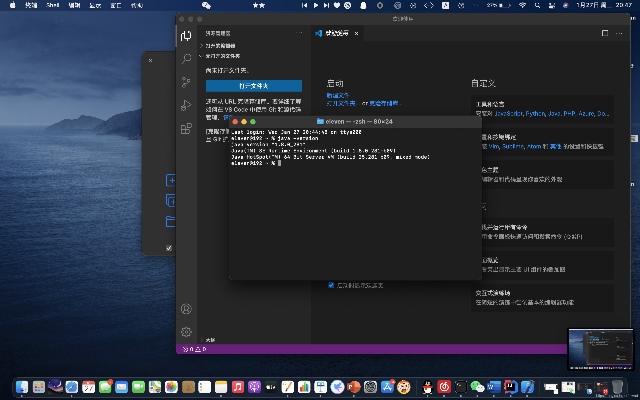Expand the Outline section at sidebar bottom

tap(210, 340)
